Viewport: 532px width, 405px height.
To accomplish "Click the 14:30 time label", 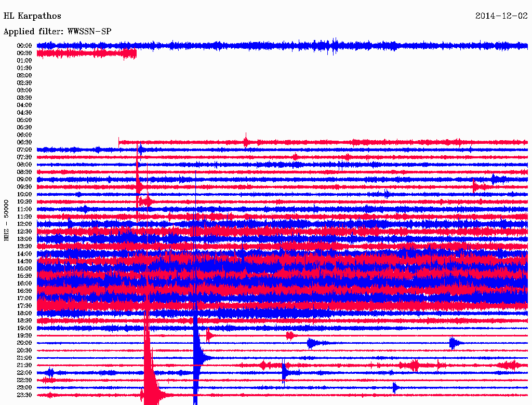I will [x=24, y=262].
